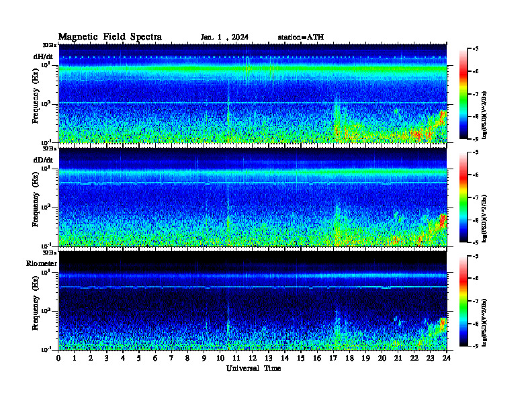532x411 pixels.
Task: Click the "Universal Time" axis title
Action: (x=253, y=368)
